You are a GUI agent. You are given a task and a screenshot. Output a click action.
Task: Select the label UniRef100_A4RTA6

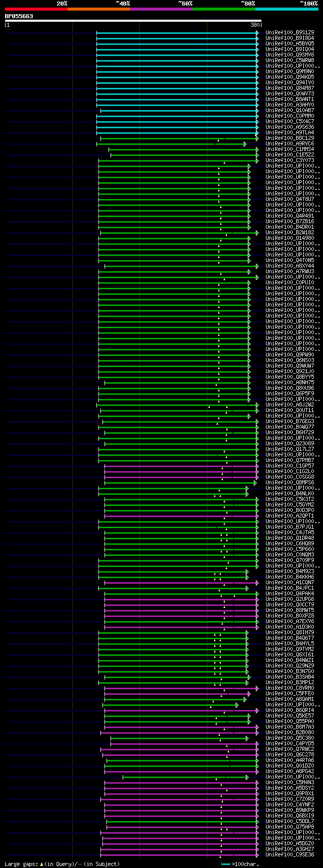[290, 760]
